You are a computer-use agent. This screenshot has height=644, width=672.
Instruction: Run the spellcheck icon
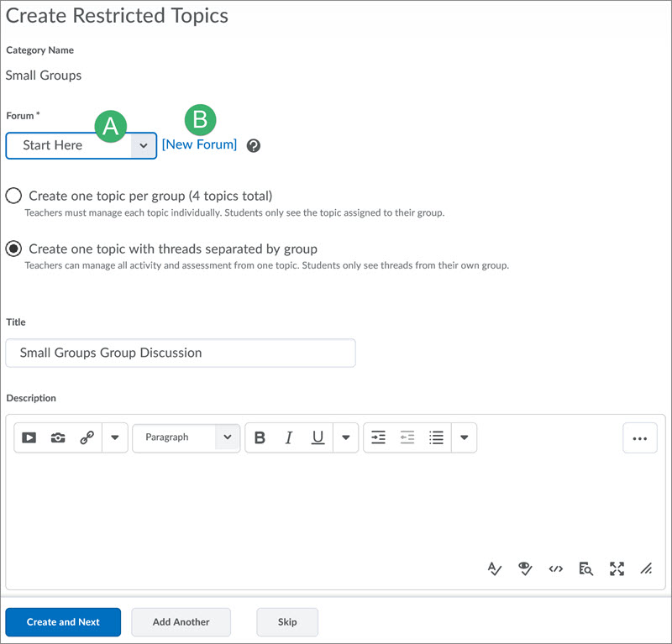[495, 569]
